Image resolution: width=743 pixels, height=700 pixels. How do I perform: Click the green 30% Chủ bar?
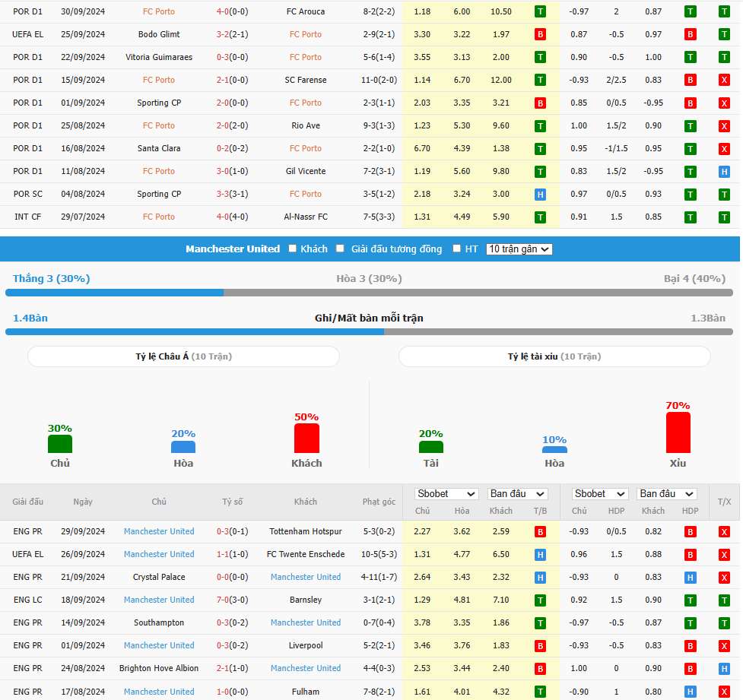click(x=60, y=444)
